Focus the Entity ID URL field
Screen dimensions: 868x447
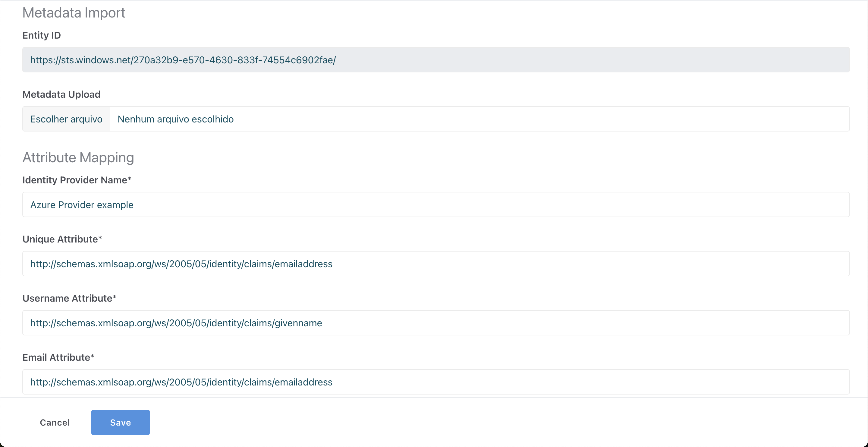coord(436,60)
